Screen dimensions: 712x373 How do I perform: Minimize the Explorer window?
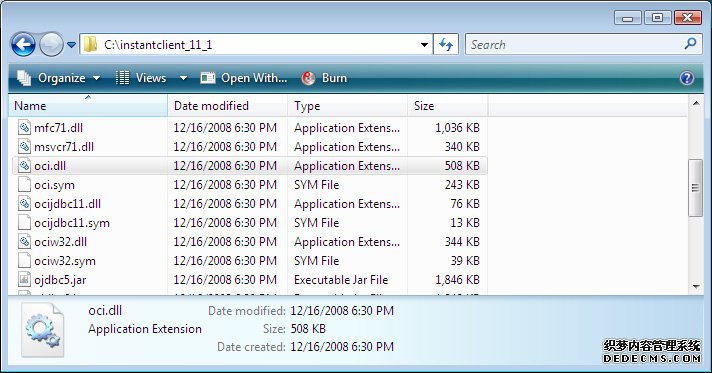tap(628, 18)
